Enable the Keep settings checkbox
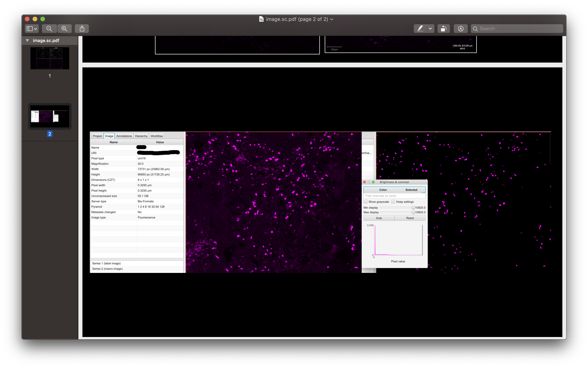The image size is (588, 368). tap(393, 201)
